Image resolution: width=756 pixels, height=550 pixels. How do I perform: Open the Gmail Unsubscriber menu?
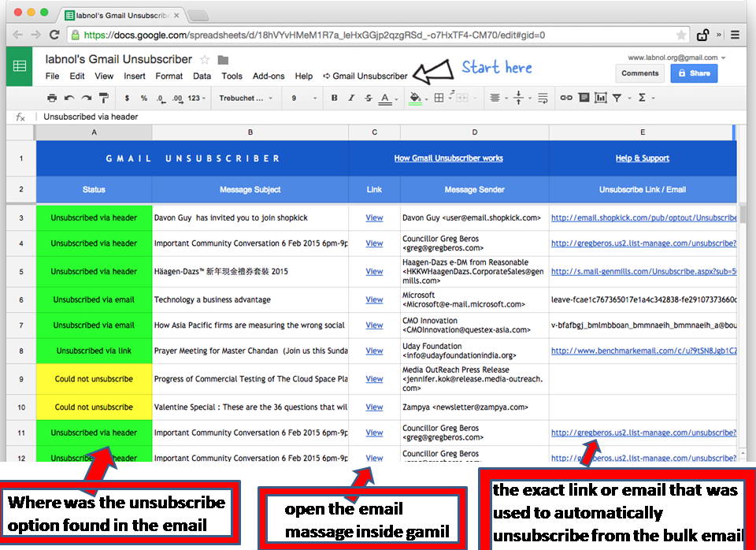pyautogui.click(x=365, y=76)
